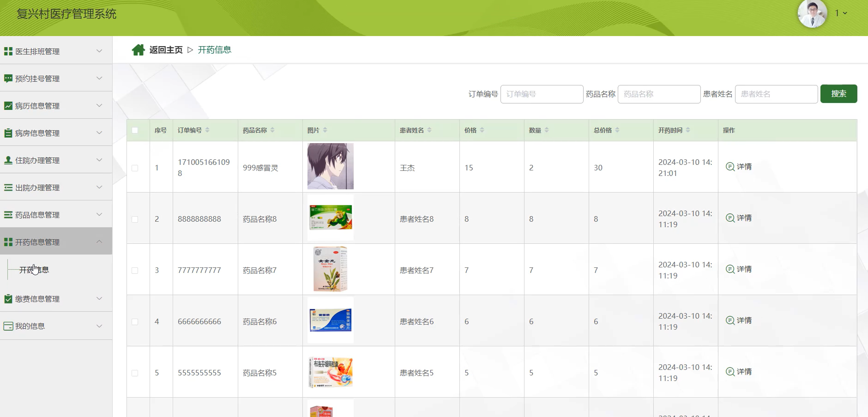868x417 pixels.
Task: Focus the 药品名称 search field
Action: (659, 94)
